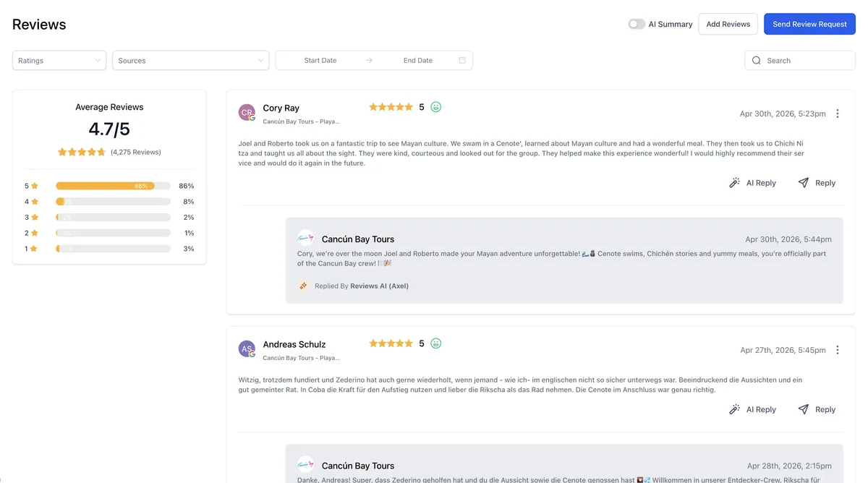Click Reply on Cory Ray review
Image resolution: width=868 pixels, height=483 pixels.
pyautogui.click(x=817, y=183)
